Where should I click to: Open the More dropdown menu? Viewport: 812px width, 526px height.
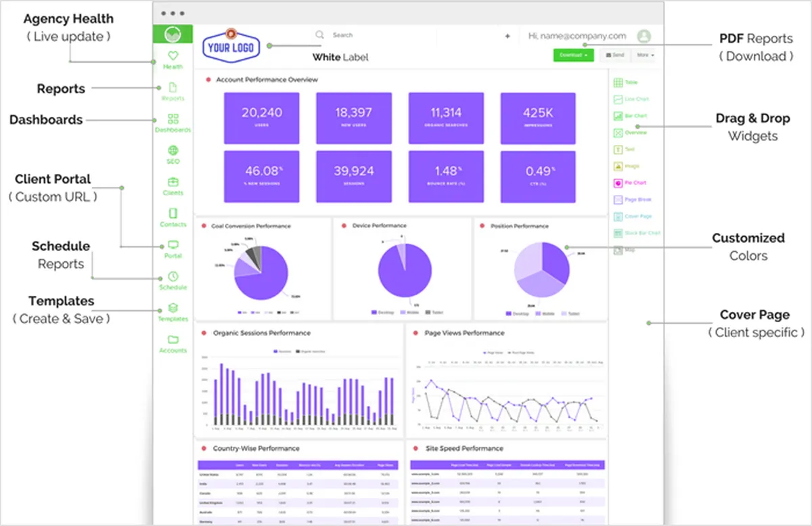pos(646,55)
